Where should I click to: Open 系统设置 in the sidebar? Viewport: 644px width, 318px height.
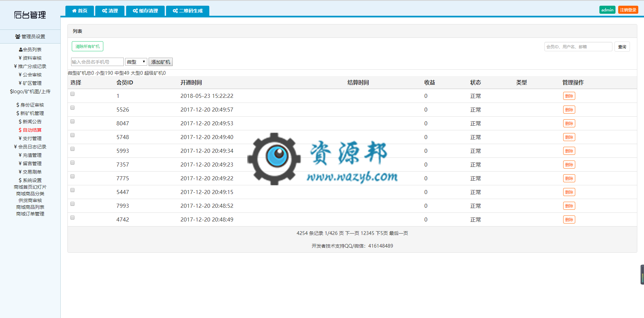pyautogui.click(x=30, y=180)
